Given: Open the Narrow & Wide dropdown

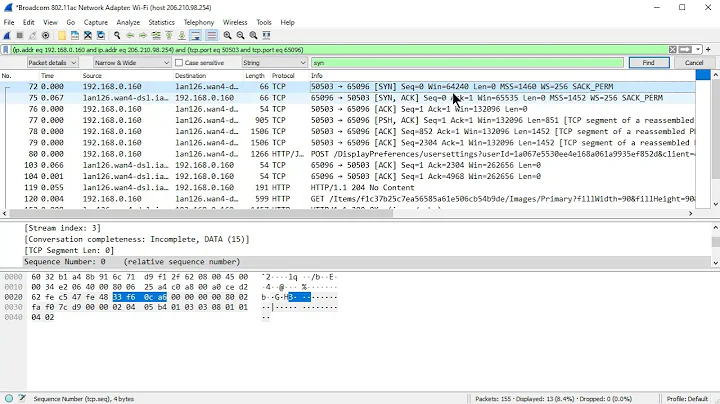Looking at the screenshot, I should (132, 62).
